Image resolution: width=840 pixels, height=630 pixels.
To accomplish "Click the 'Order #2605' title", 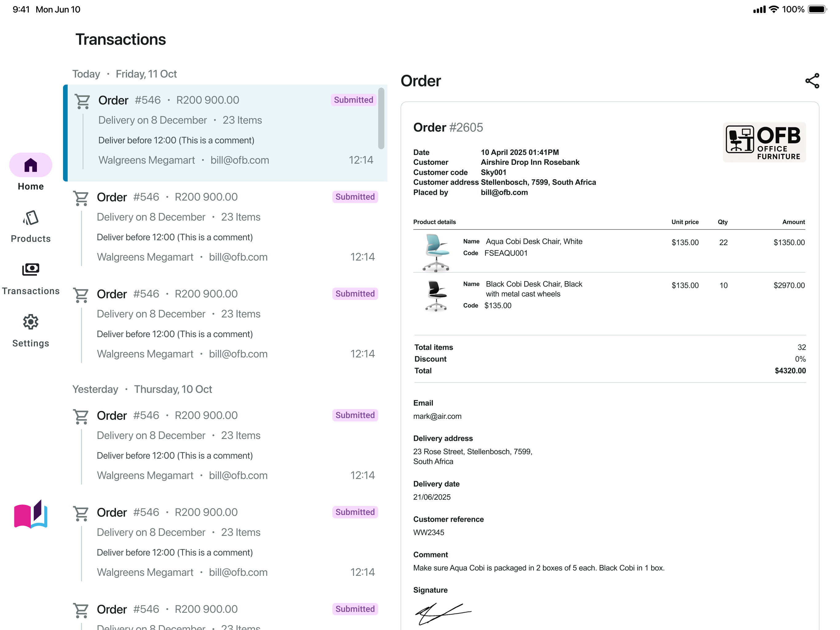I will [x=448, y=127].
